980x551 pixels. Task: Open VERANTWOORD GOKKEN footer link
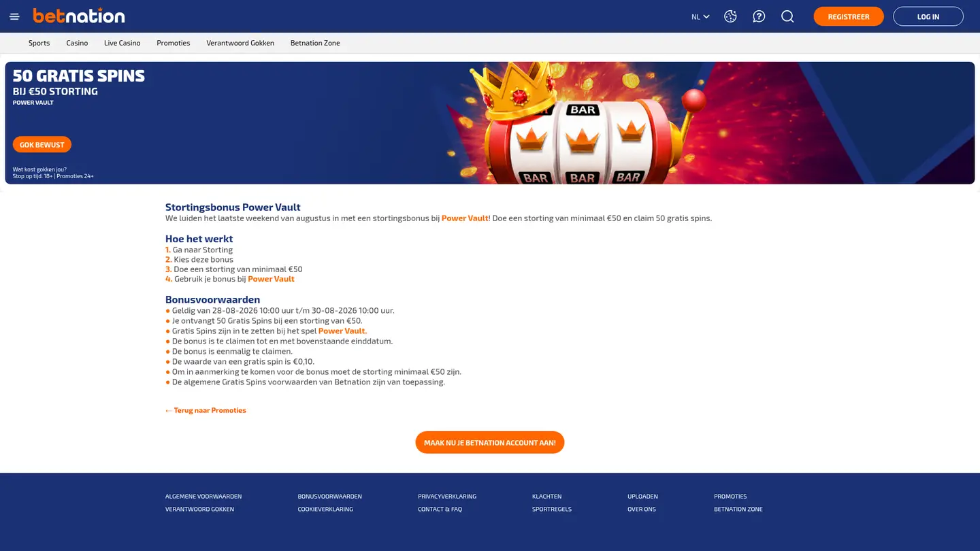point(199,510)
